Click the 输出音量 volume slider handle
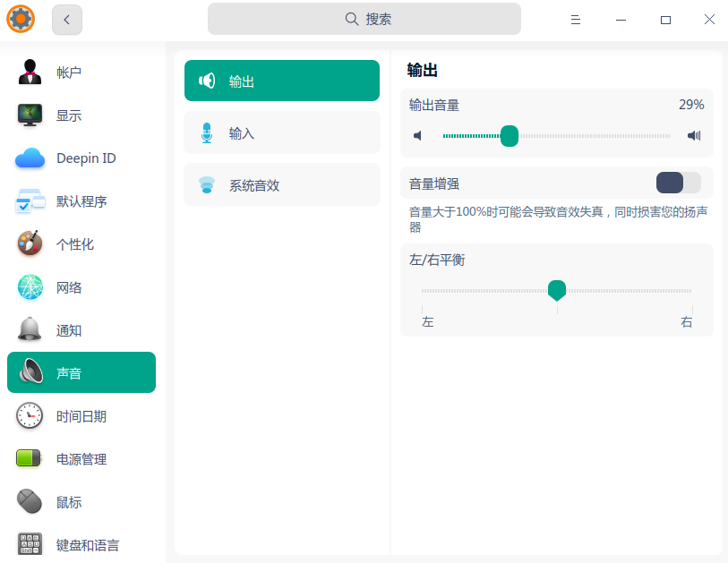 click(510, 136)
